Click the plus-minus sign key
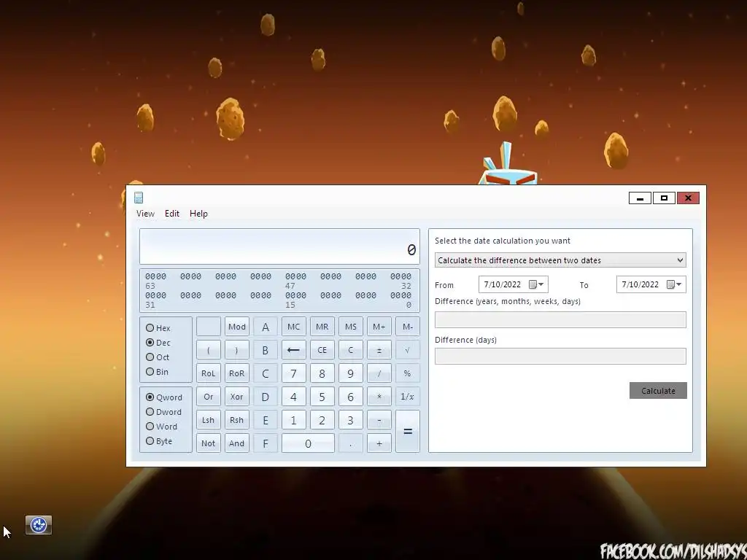The width and height of the screenshot is (747, 560). [x=379, y=350]
